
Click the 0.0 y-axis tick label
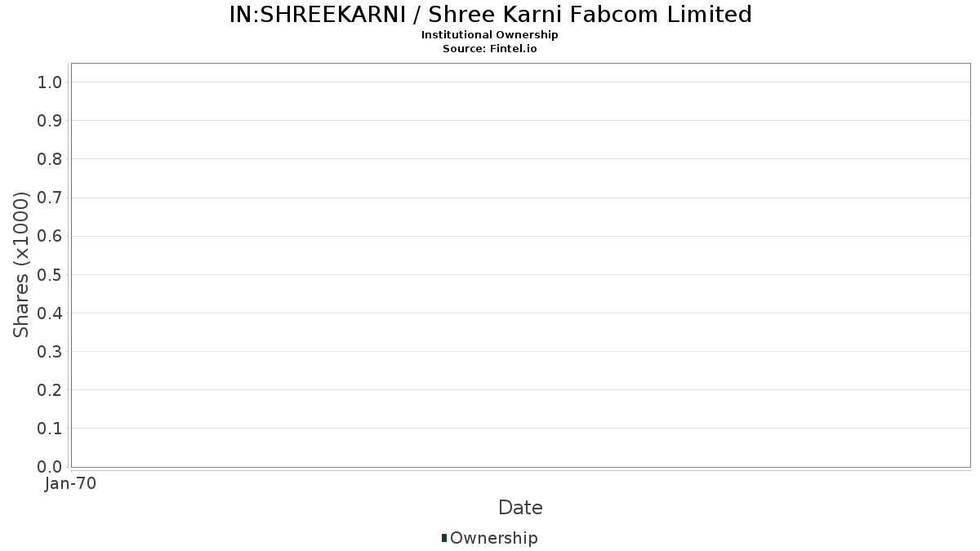tap(50, 467)
